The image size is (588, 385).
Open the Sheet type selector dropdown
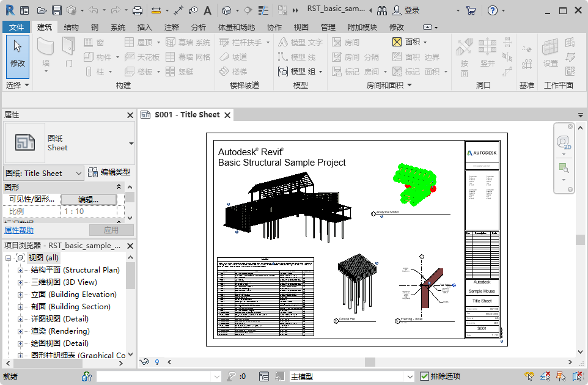[x=131, y=143]
